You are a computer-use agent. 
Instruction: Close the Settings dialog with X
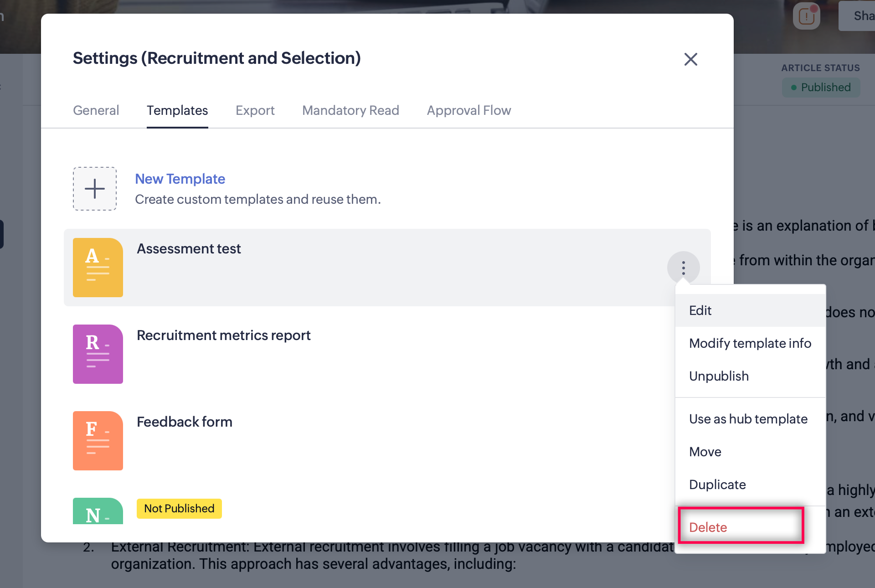coord(690,59)
